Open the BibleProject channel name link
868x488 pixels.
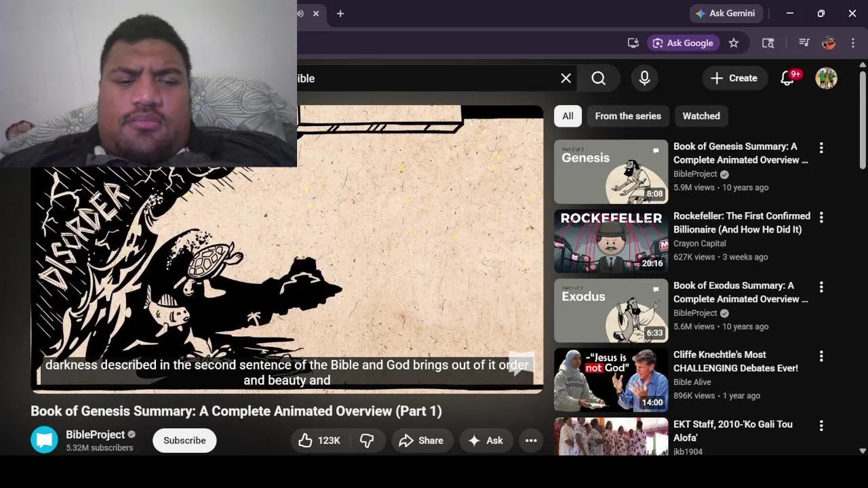tap(95, 434)
